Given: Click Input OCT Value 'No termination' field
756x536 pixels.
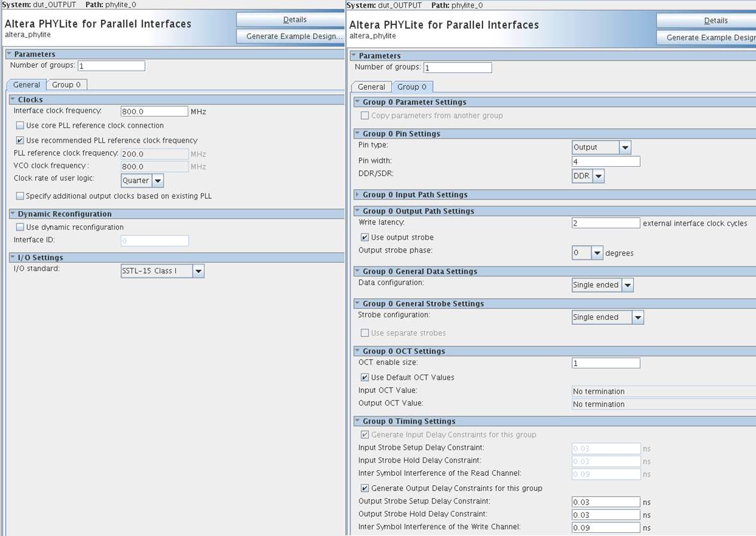Looking at the screenshot, I should pos(664,391).
